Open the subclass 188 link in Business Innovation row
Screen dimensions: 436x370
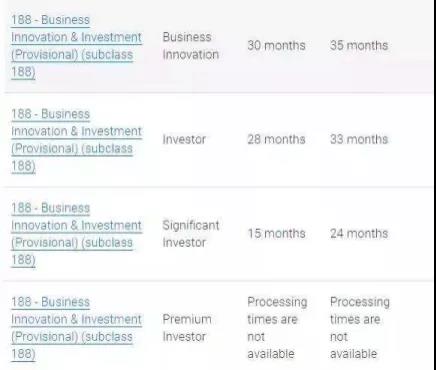click(x=77, y=46)
